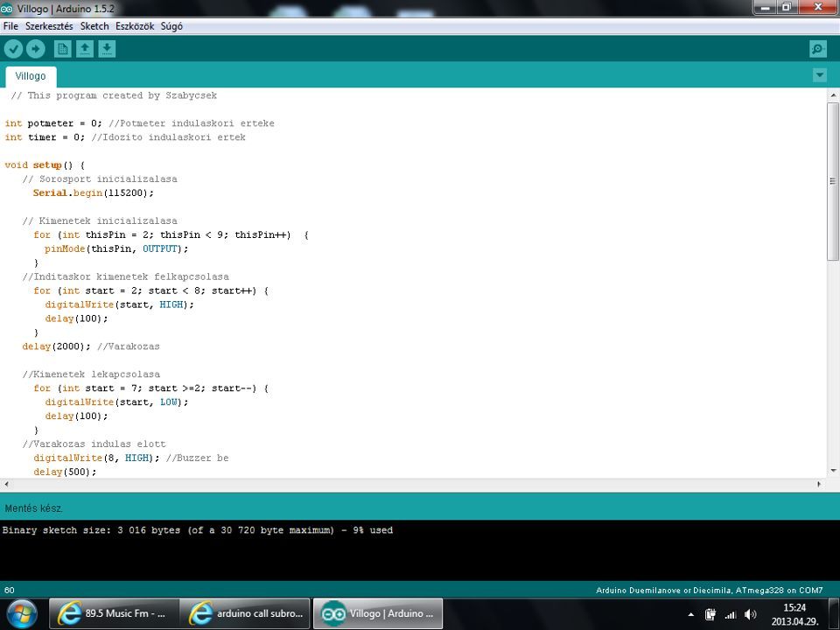Click the Windows Start button
840x630 pixels.
[21, 614]
